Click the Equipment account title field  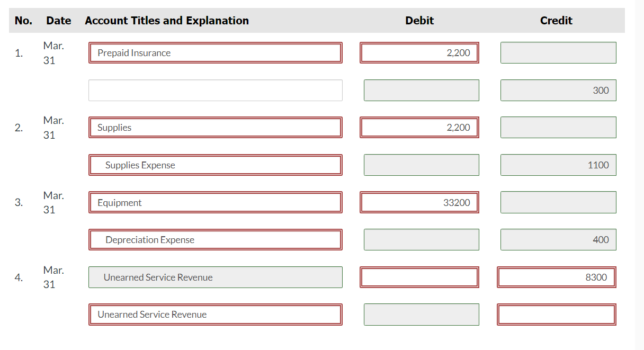click(214, 202)
